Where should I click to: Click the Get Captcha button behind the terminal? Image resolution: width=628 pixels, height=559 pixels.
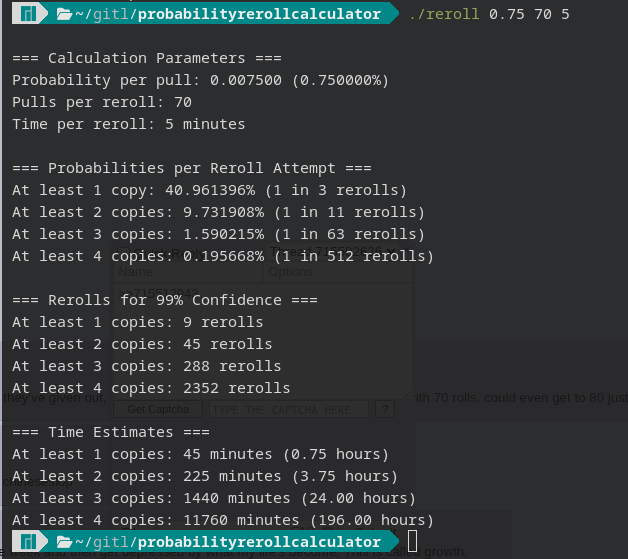[158, 409]
